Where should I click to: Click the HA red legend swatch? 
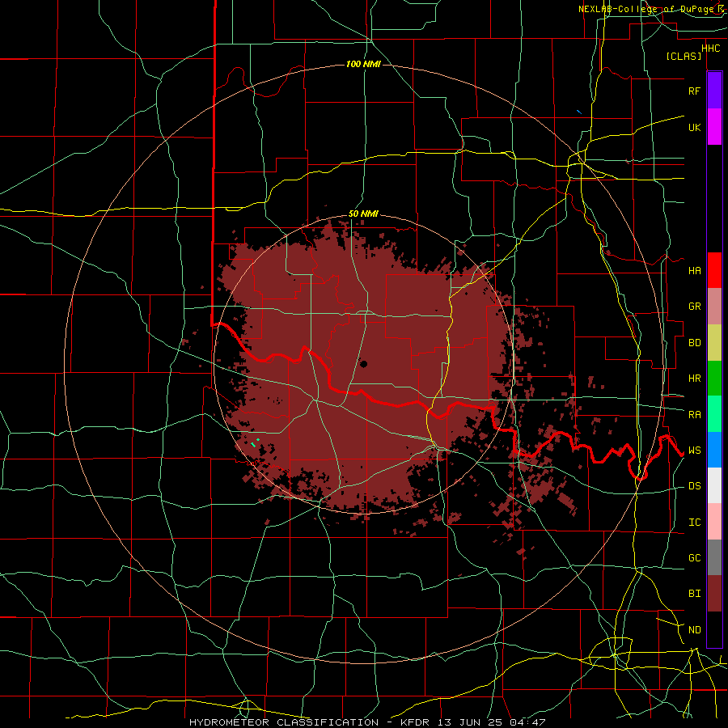714,270
